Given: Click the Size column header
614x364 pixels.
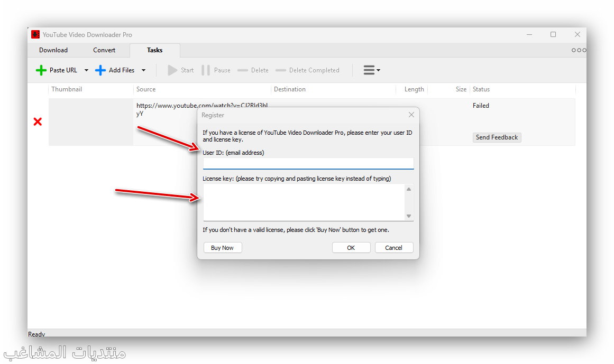Looking at the screenshot, I should click(x=461, y=89).
